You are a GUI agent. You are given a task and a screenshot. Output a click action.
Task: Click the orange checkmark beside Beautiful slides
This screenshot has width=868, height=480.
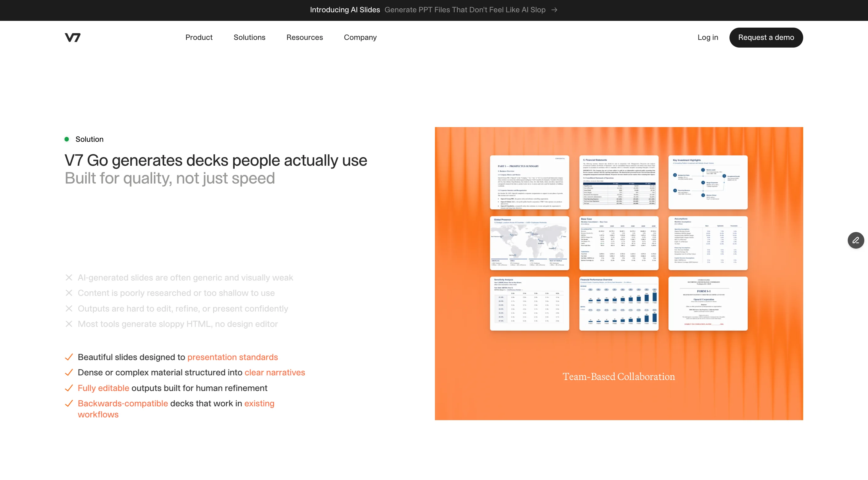point(69,357)
